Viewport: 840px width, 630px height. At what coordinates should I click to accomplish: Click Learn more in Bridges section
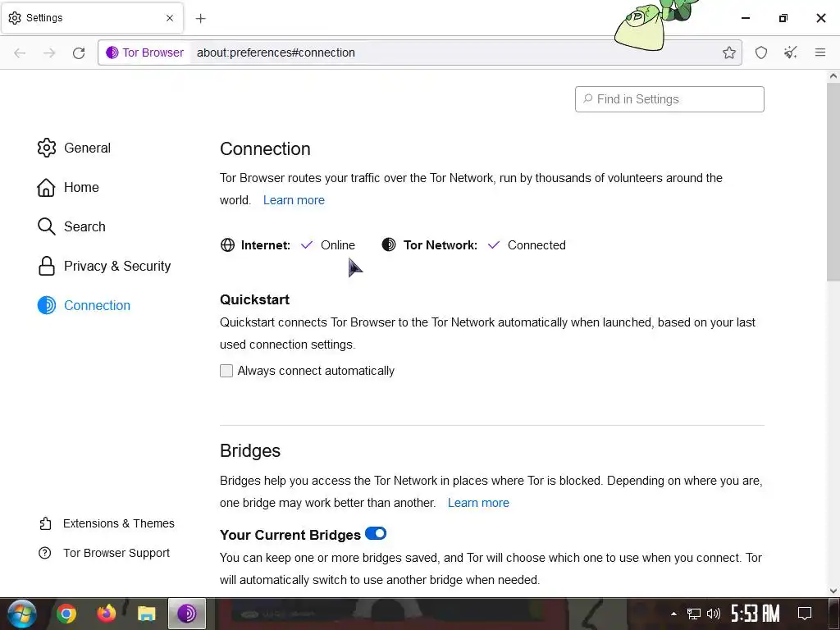point(478,503)
